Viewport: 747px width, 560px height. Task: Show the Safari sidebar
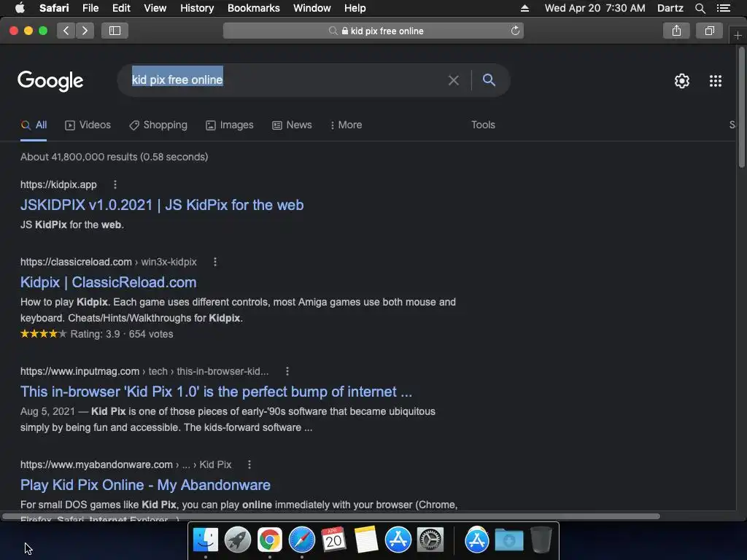coord(115,31)
